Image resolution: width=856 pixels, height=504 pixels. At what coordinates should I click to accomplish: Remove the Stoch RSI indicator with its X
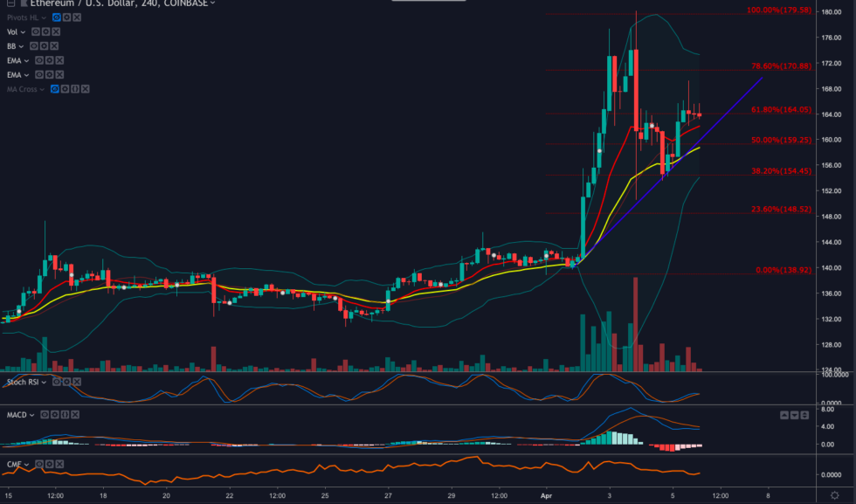(77, 383)
